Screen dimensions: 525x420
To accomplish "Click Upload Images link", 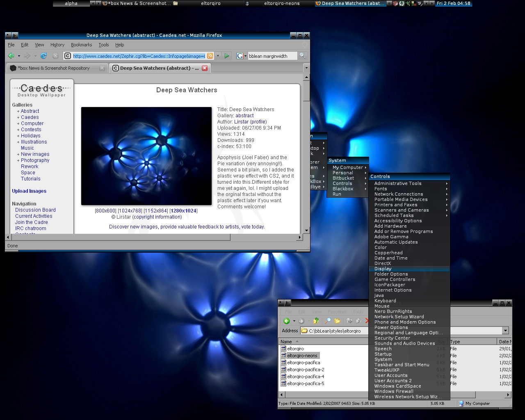I will pyautogui.click(x=29, y=191).
